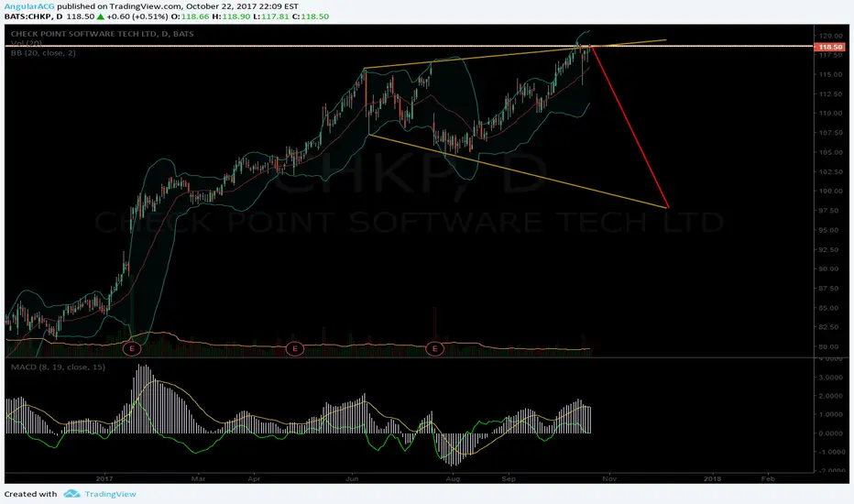Click the 95.00 price axis label

click(x=830, y=230)
